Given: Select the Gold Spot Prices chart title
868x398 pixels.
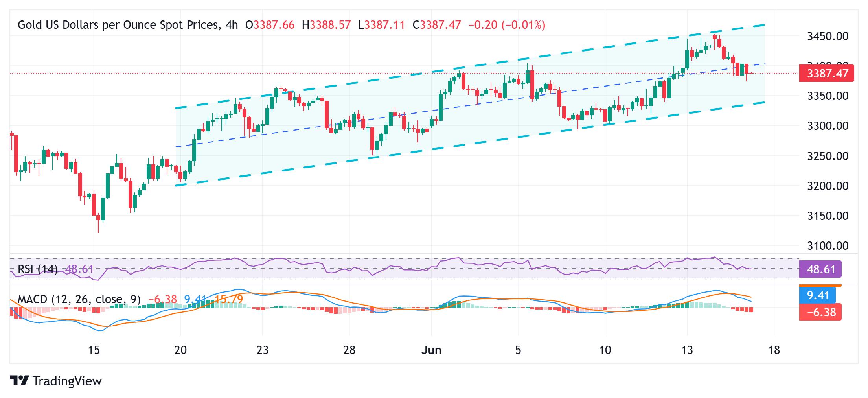Looking at the screenshot, I should [118, 25].
